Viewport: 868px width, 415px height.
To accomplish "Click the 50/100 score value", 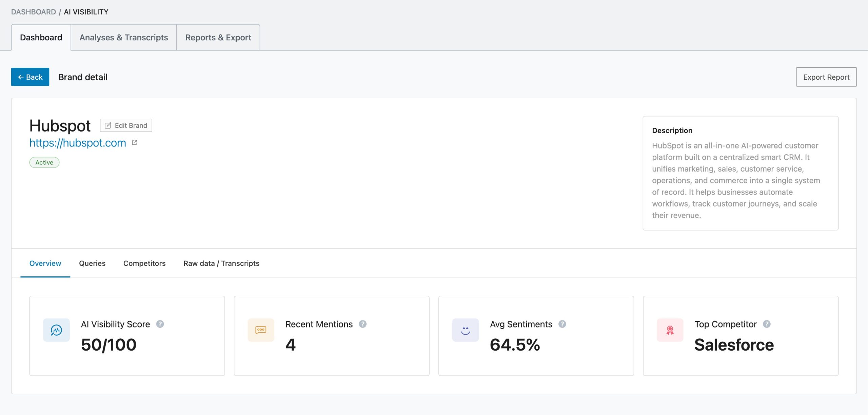I will click(x=108, y=345).
